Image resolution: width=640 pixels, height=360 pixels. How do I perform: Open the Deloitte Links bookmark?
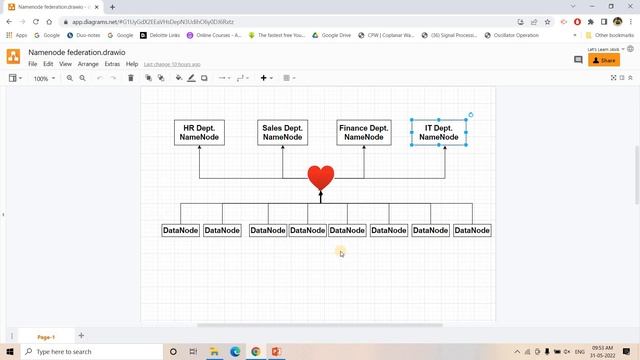click(160, 36)
